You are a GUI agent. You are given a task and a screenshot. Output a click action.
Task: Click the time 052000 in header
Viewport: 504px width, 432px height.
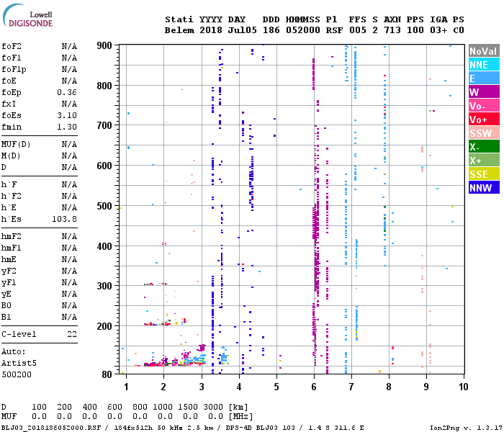[303, 30]
